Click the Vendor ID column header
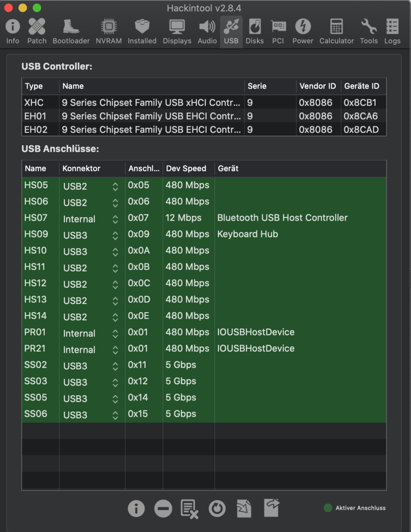The image size is (411, 532). tap(317, 86)
